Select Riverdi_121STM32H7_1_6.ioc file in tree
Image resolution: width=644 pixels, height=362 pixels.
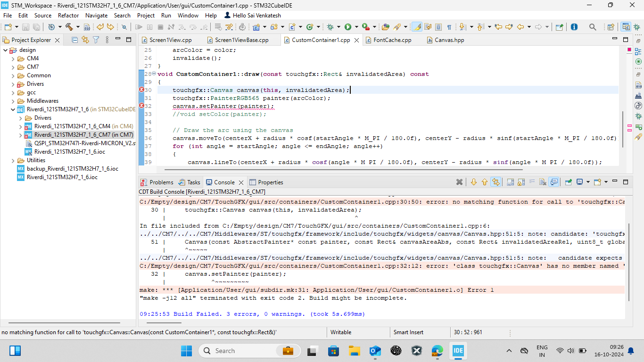pos(62,177)
